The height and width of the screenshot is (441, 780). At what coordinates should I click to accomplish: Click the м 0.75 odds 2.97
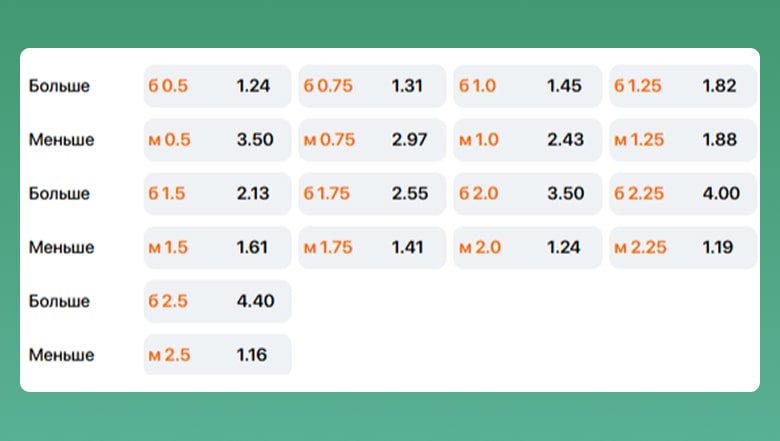click(372, 140)
